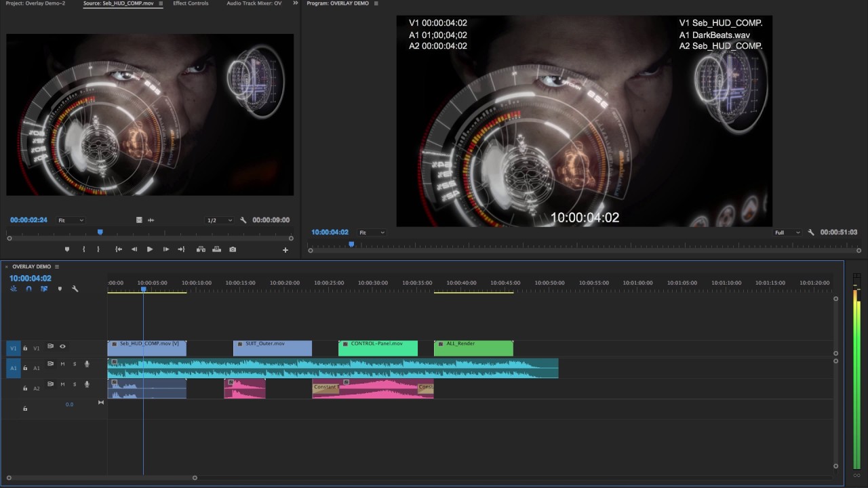This screenshot has height=488, width=868.
Task: Open Program: OVERLAY DEMO panel menu
Action: (x=376, y=3)
